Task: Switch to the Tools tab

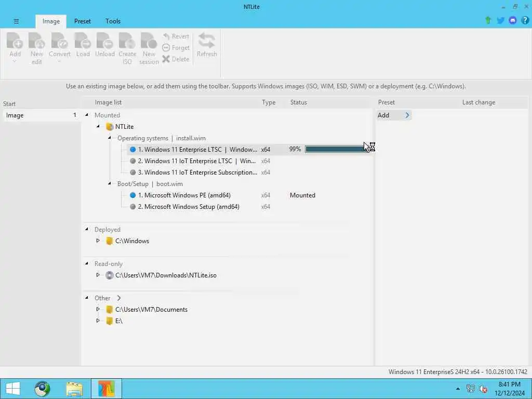Action: tap(113, 21)
